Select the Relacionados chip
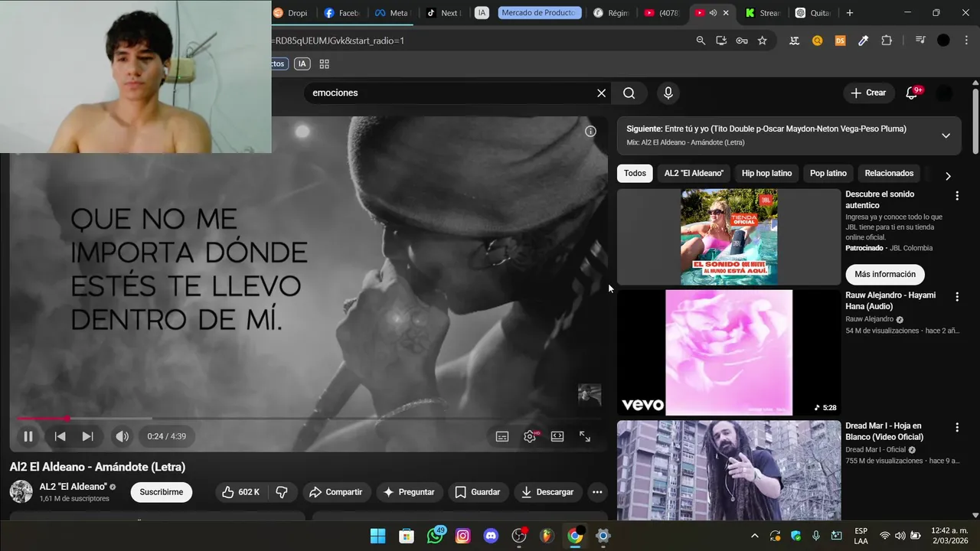 tap(889, 174)
